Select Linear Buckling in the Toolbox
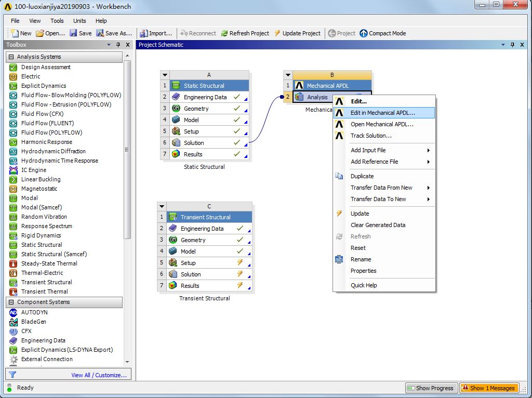Screen dimensions: 532x398 [41, 179]
